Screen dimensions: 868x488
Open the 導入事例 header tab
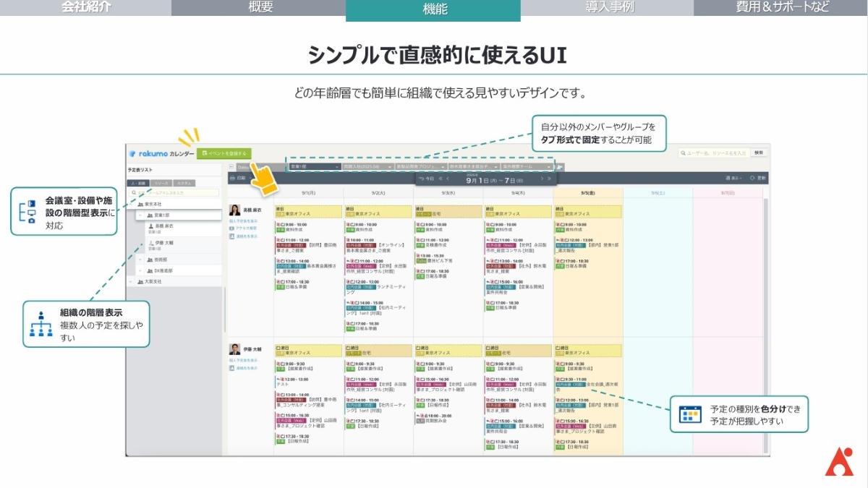607,7
